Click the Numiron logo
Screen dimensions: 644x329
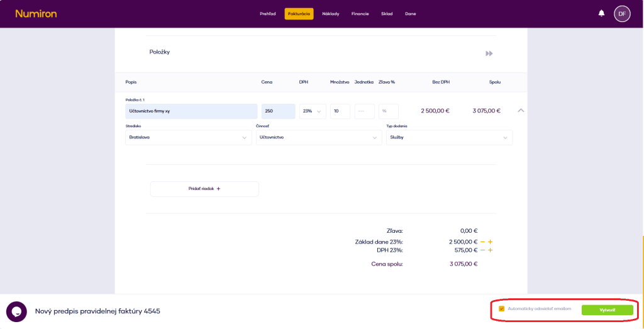tap(36, 13)
